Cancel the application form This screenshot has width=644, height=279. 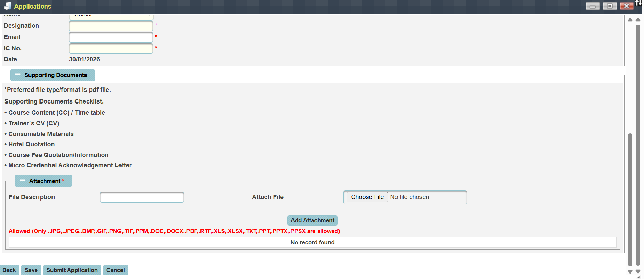tap(115, 270)
